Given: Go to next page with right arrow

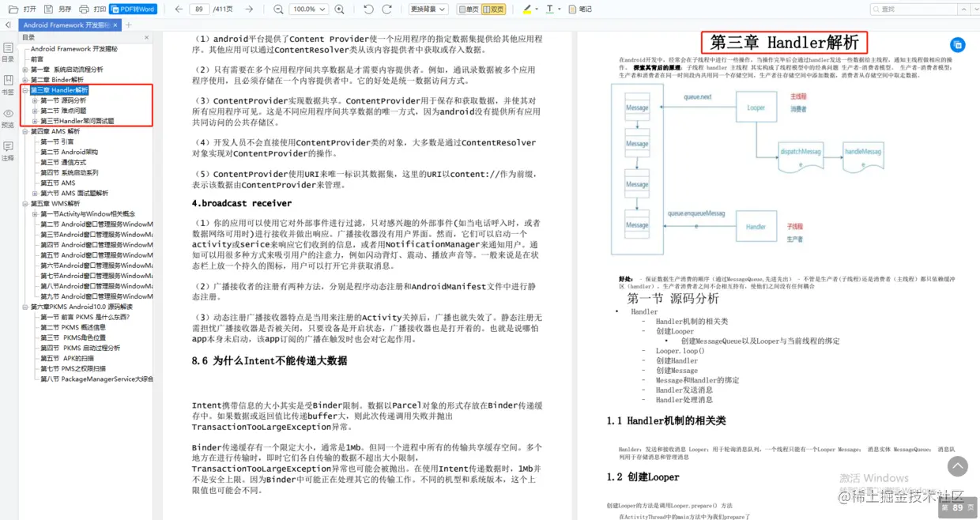Looking at the screenshot, I should pos(250,9).
